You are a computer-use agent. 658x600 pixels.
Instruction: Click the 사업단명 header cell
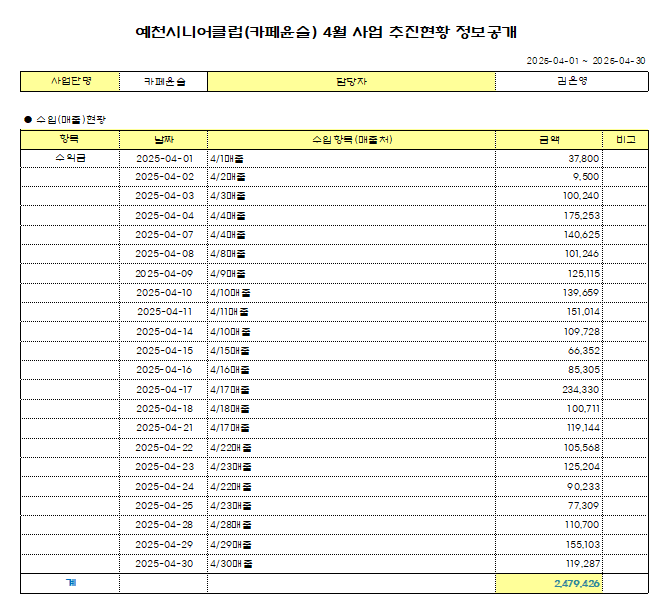(70, 81)
